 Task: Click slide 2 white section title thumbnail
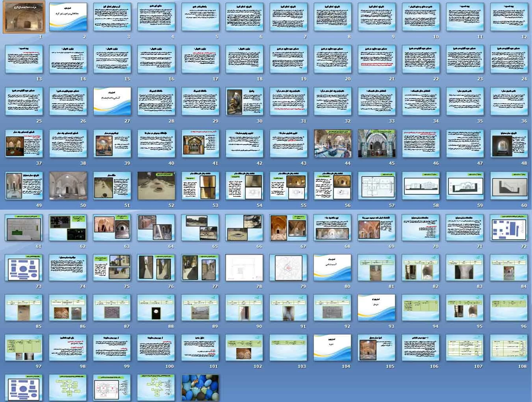(x=68, y=17)
